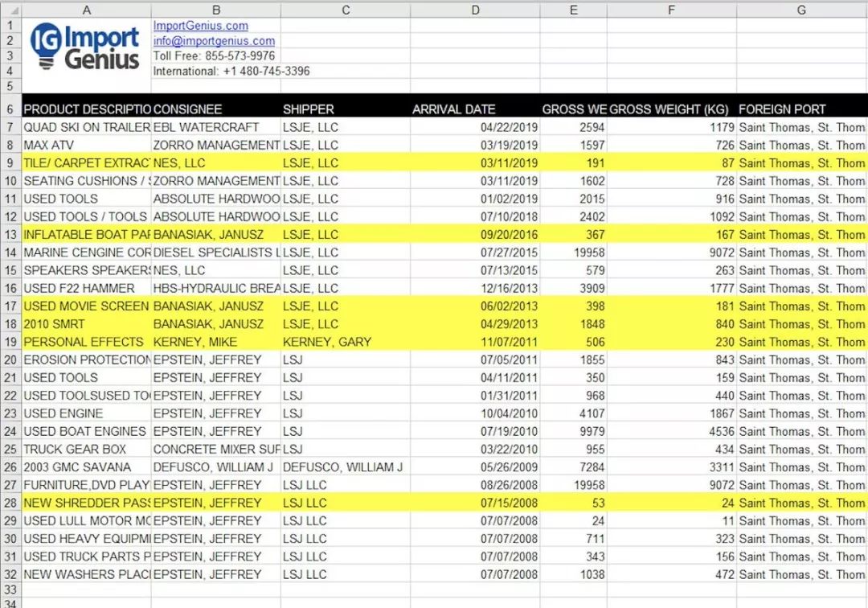Image resolution: width=868 pixels, height=608 pixels.
Task: Select DEFUSCO, WILLIAM J shipper cell
Action: tap(346, 466)
